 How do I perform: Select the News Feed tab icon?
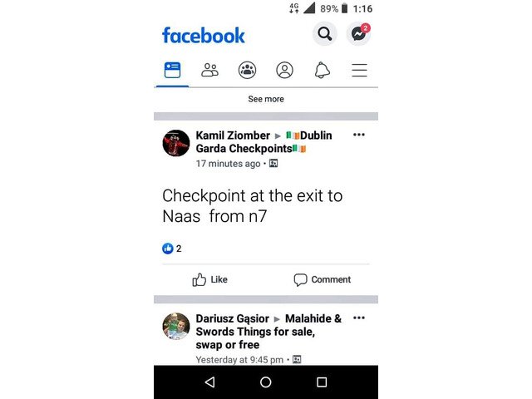pyautogui.click(x=172, y=70)
